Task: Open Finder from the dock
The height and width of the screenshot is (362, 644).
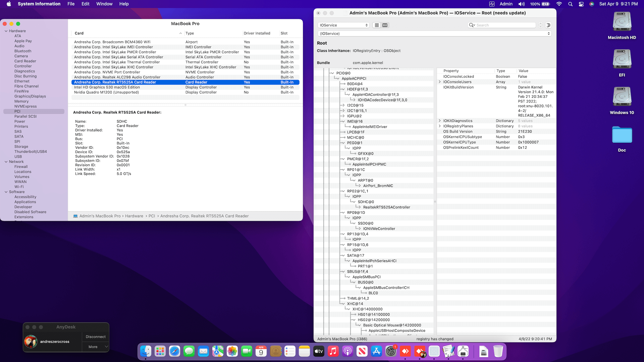Action: (146, 351)
